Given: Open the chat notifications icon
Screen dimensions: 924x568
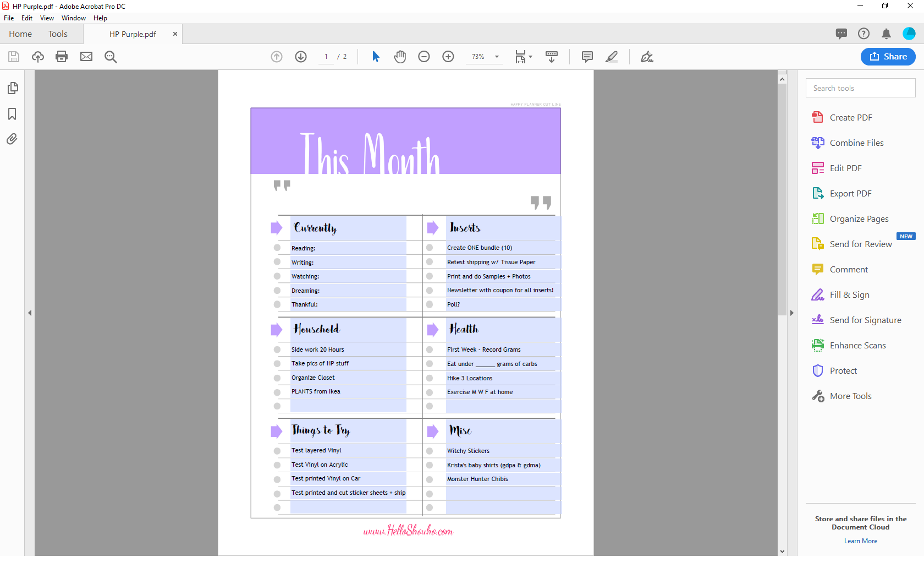Looking at the screenshot, I should click(x=842, y=34).
